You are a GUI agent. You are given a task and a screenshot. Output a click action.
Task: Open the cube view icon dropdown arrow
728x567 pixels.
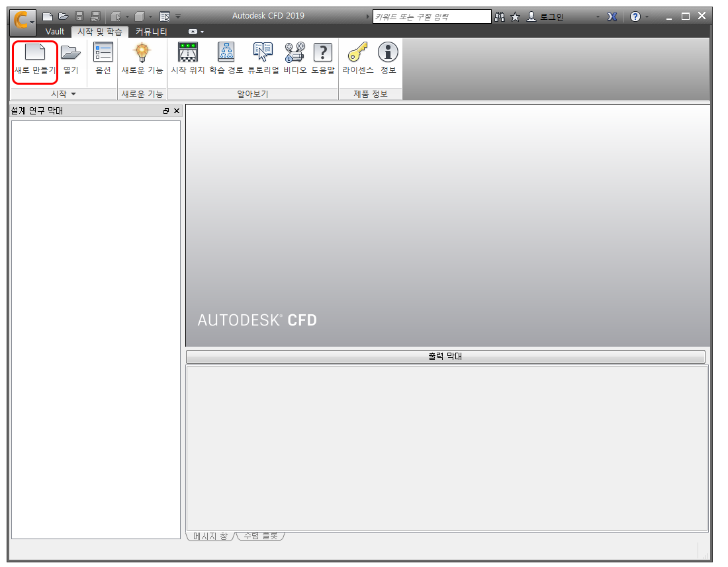150,17
